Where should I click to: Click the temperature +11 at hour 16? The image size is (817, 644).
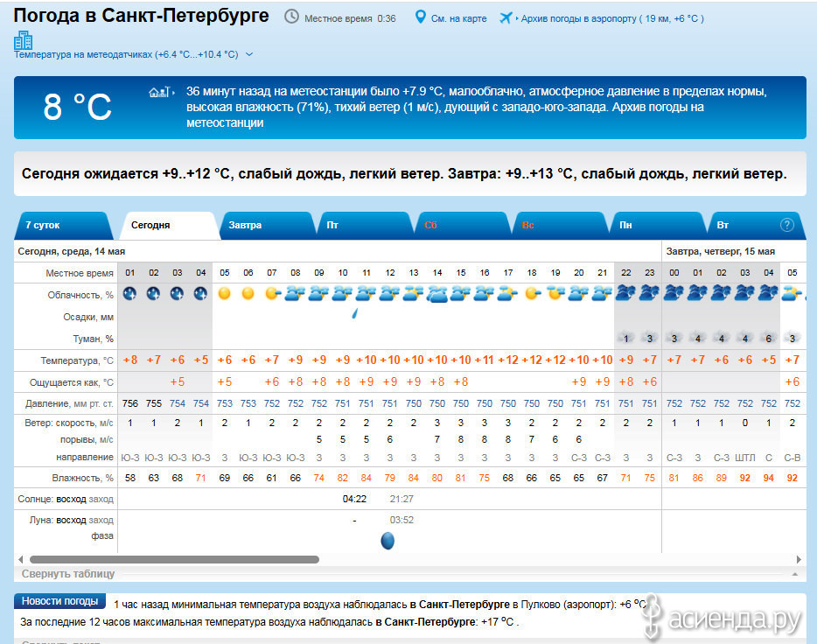pyautogui.click(x=484, y=360)
